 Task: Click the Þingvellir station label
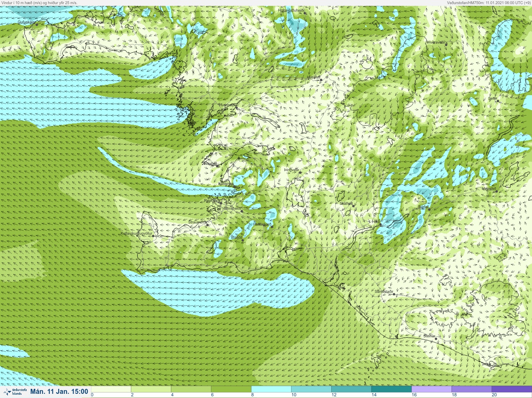[x=292, y=170]
